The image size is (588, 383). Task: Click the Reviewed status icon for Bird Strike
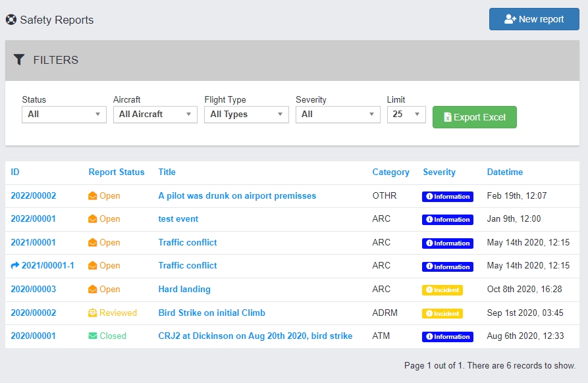tap(93, 313)
